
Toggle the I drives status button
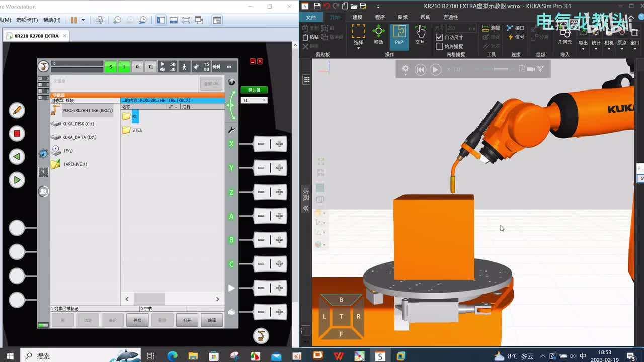pos(124,67)
